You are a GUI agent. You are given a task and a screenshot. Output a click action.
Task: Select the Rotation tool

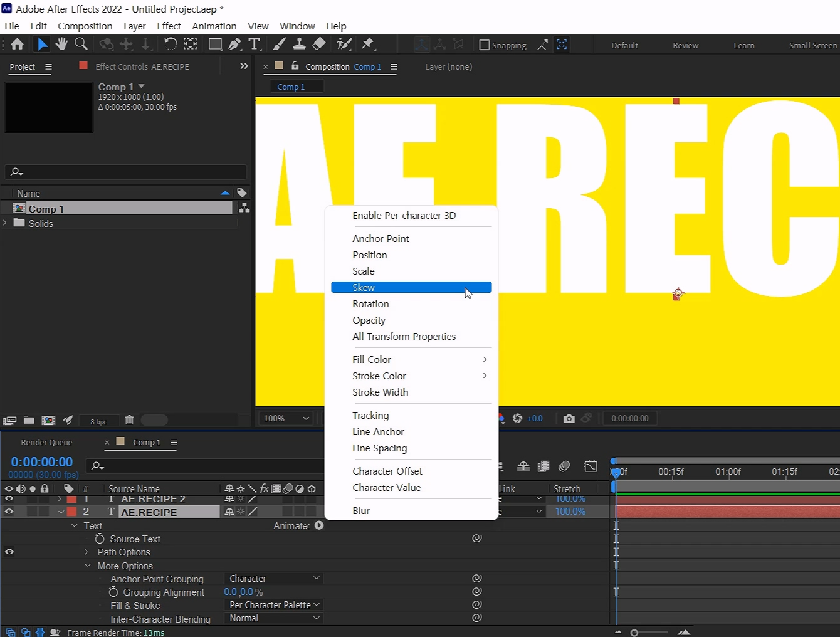(x=170, y=44)
